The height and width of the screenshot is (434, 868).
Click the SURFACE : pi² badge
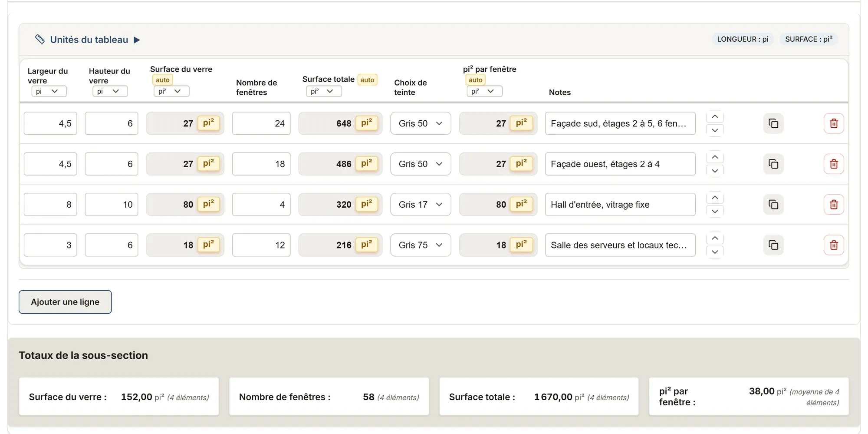[809, 39]
